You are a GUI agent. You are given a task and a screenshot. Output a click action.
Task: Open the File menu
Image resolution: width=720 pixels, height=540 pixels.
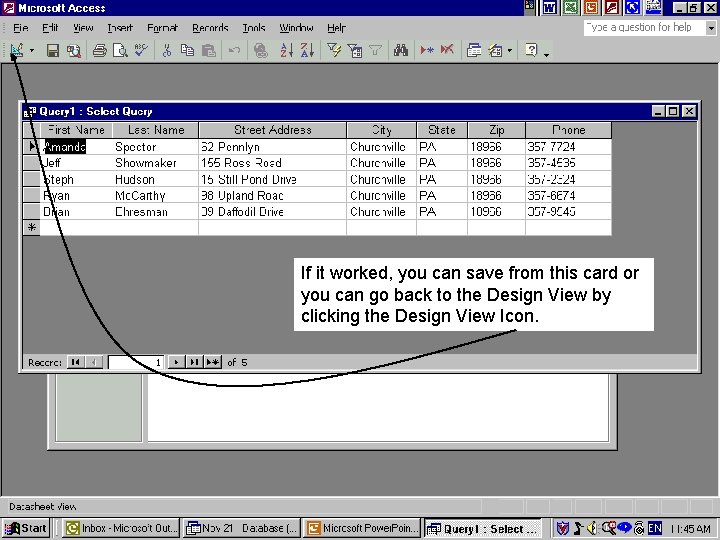point(21,28)
